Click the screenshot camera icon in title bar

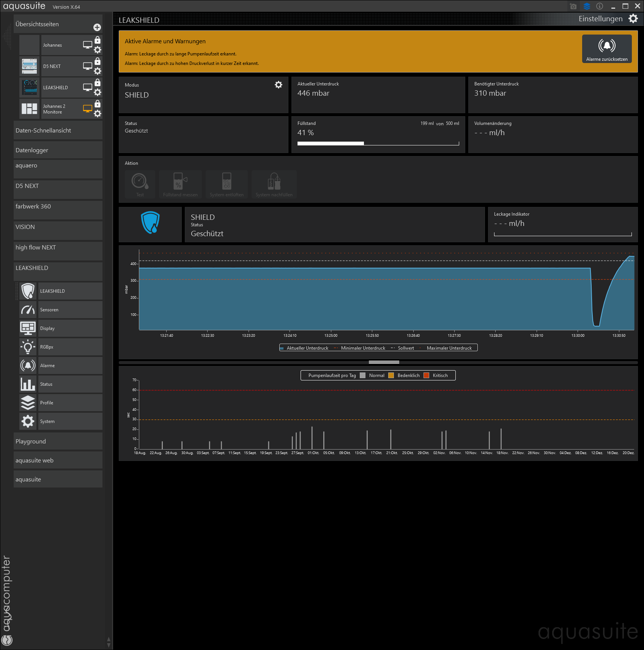573,6
